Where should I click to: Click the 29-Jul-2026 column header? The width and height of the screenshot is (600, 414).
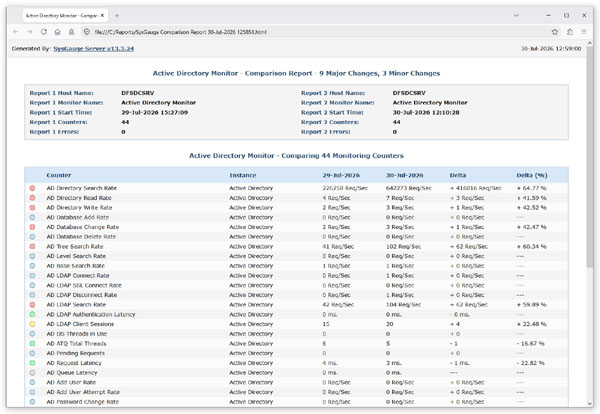(x=341, y=175)
